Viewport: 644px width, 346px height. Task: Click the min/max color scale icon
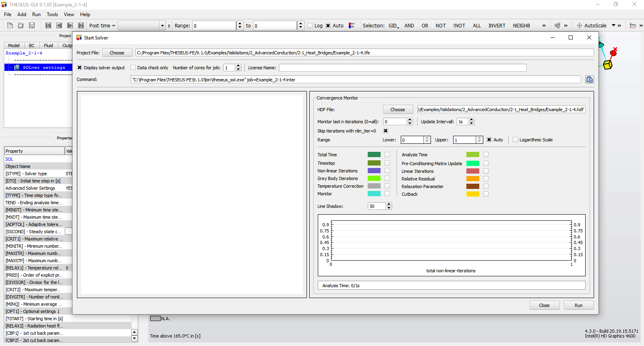point(352,25)
